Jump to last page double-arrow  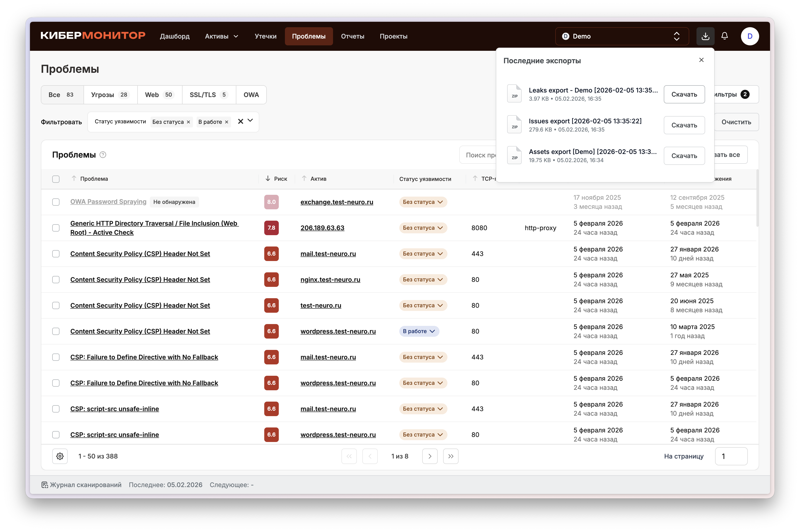(451, 456)
